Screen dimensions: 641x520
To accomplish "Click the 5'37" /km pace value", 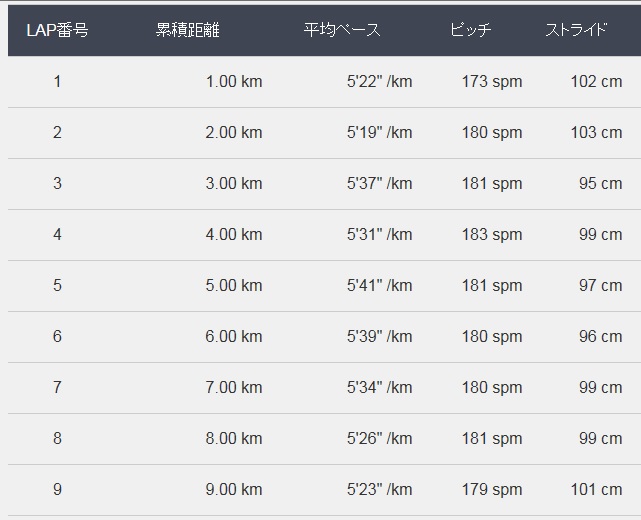I will (379, 183).
